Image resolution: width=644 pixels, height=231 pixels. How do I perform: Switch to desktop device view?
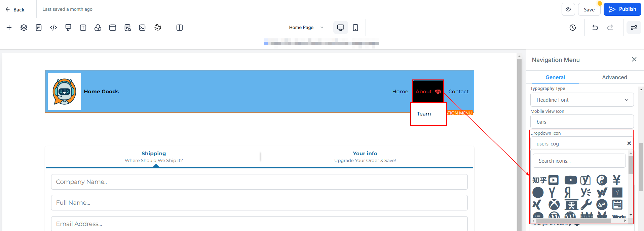341,28
